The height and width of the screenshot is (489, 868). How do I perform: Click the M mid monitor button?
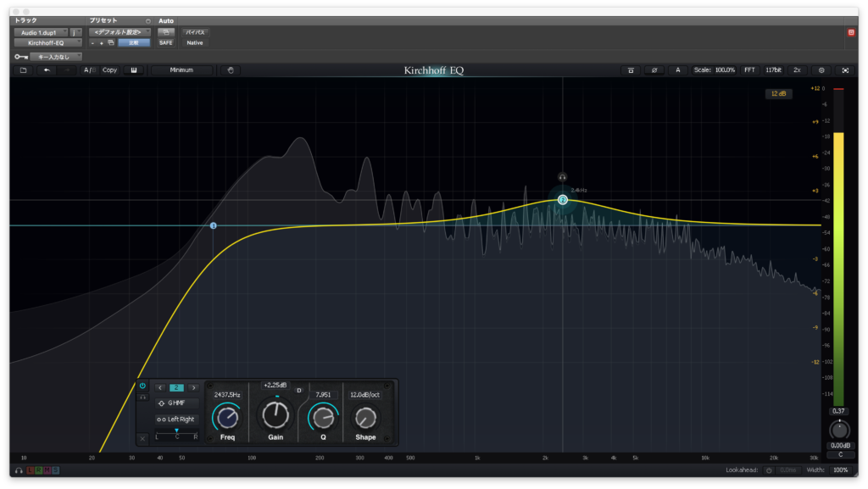[x=47, y=470]
